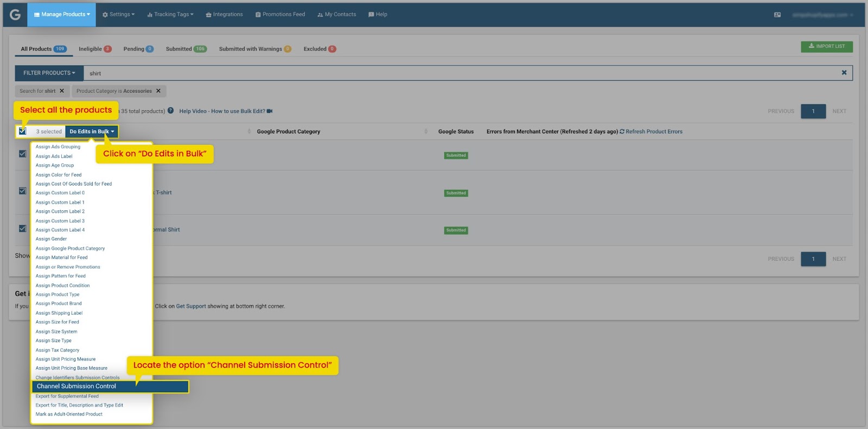Click Submitted badge in T-shirt row
Screen dimensions: 868x429
pyautogui.click(x=456, y=193)
